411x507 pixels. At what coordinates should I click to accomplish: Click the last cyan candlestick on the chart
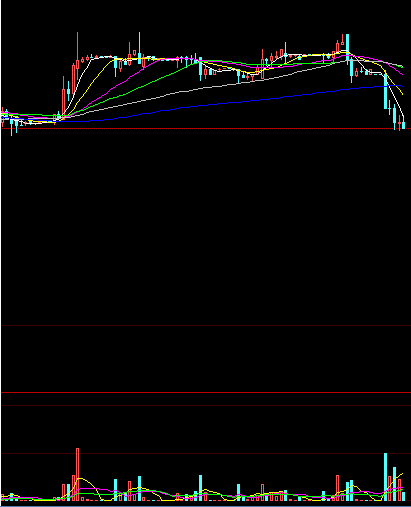(403, 123)
